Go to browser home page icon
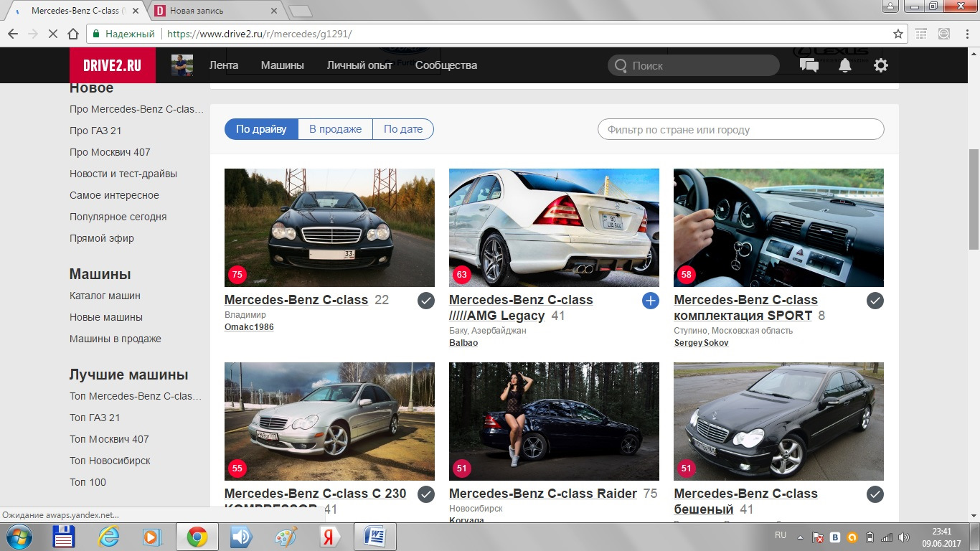 point(72,34)
